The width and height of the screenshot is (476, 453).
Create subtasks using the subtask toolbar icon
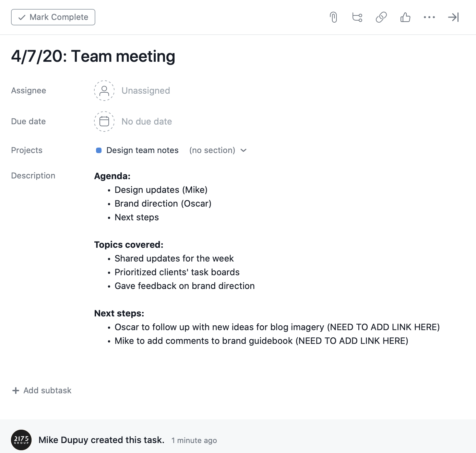click(357, 17)
